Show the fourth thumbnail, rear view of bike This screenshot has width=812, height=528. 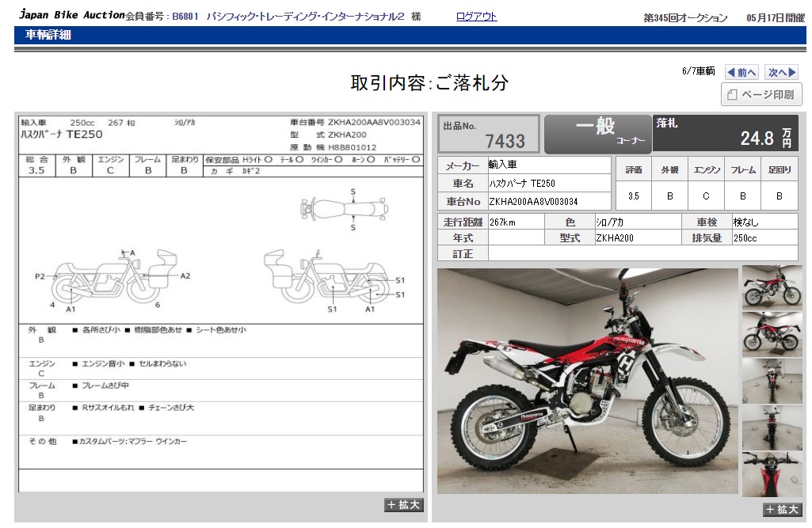(x=772, y=427)
